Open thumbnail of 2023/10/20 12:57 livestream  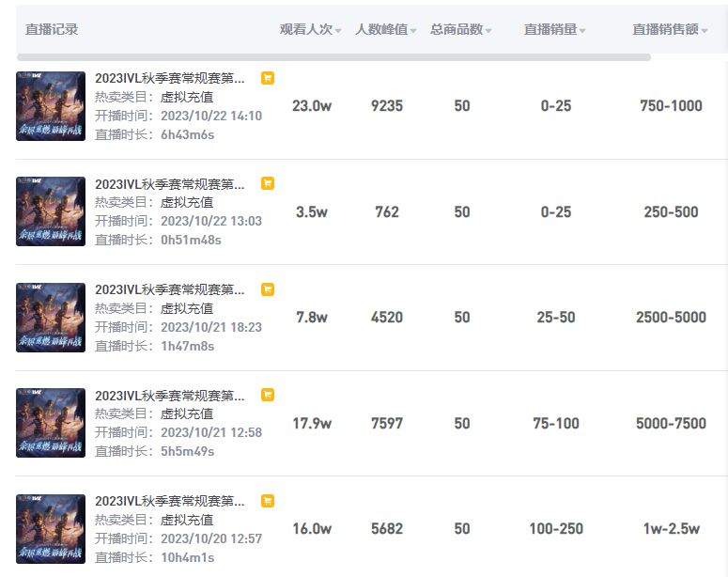[x=51, y=529]
